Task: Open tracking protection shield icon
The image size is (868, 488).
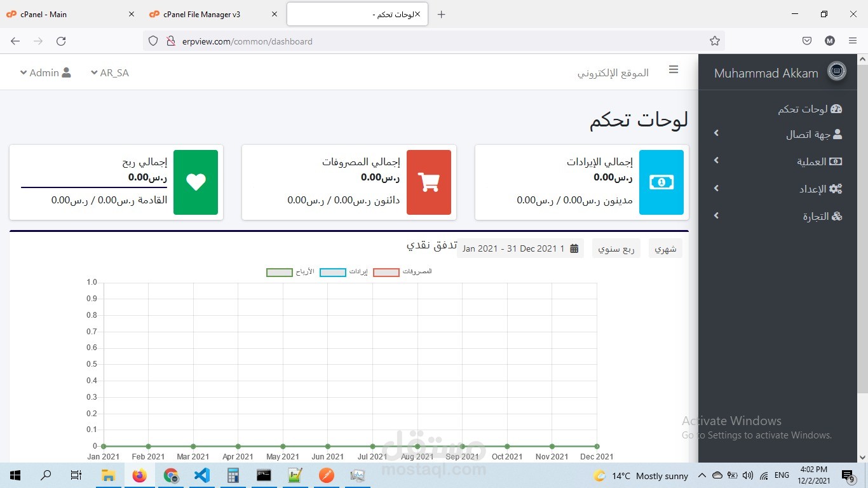Action: (x=153, y=41)
